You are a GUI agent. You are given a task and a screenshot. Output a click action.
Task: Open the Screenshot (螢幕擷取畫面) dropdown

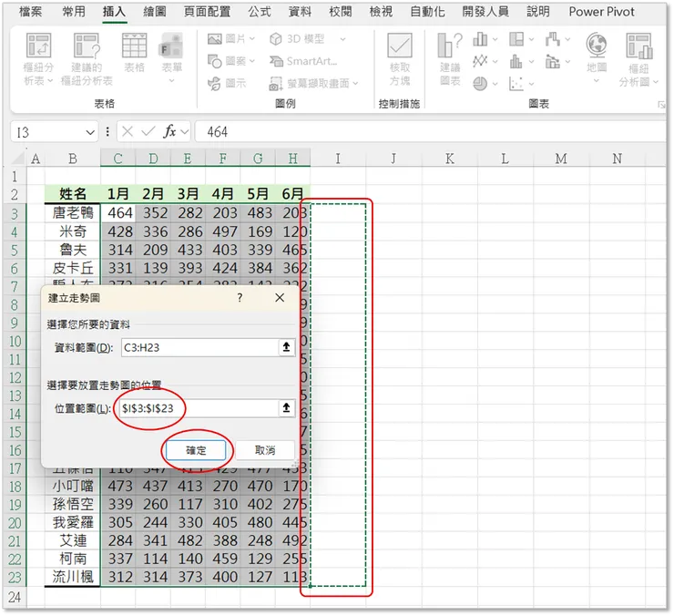355,84
